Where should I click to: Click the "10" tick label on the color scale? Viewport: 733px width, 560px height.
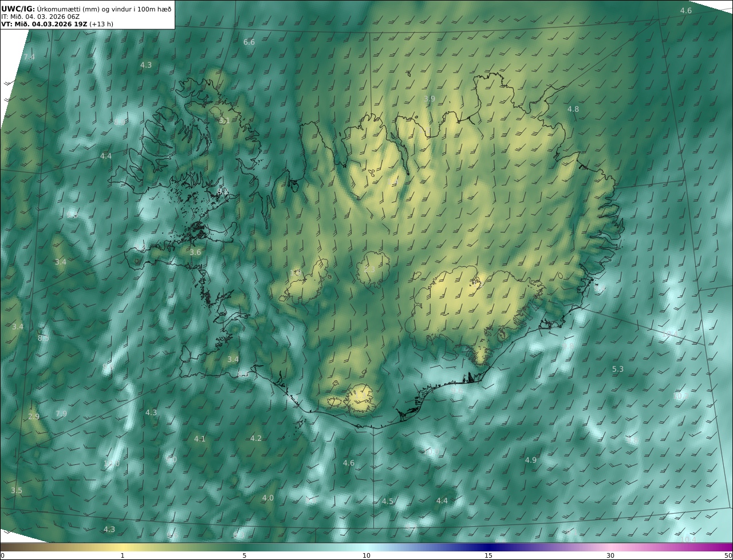coord(366,555)
